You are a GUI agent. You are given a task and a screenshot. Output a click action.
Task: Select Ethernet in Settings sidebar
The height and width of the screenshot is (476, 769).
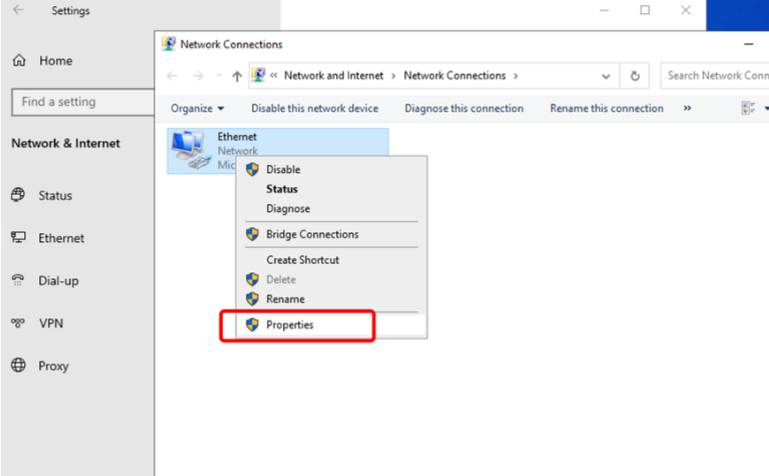click(61, 239)
